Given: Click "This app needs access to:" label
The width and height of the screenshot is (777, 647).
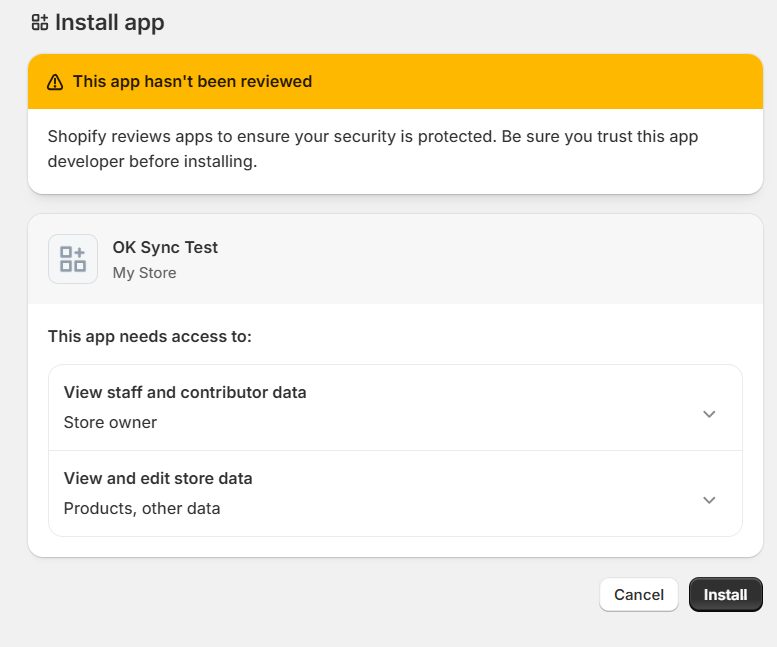Looking at the screenshot, I should point(150,336).
